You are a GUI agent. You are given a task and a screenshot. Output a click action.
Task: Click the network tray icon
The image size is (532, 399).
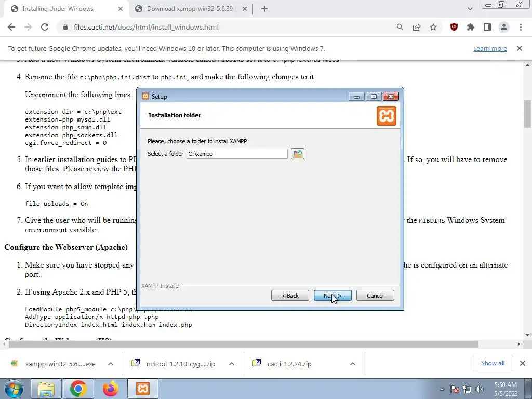[x=467, y=389]
